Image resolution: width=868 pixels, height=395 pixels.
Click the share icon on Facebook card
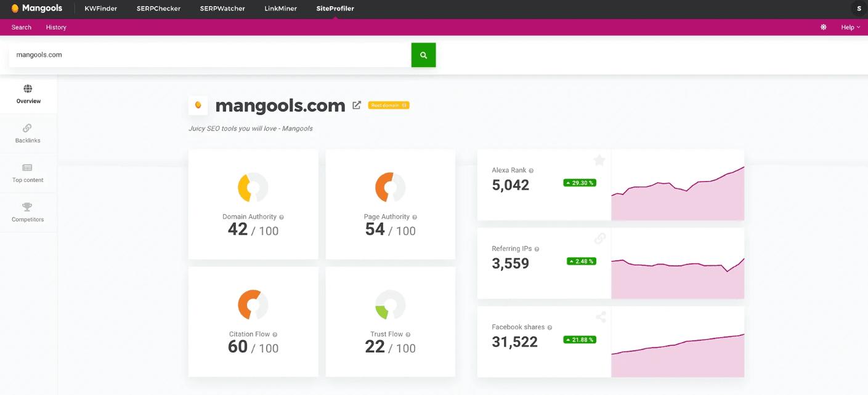point(601,317)
